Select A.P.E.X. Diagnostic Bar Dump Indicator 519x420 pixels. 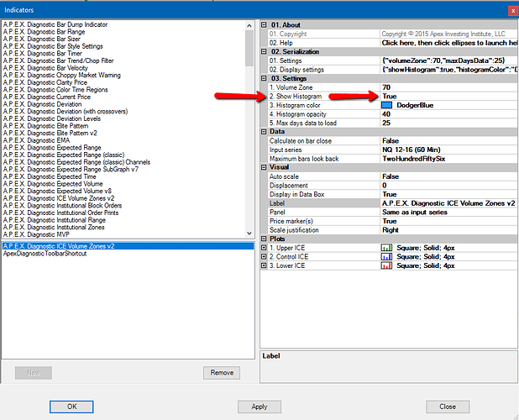[x=55, y=24]
